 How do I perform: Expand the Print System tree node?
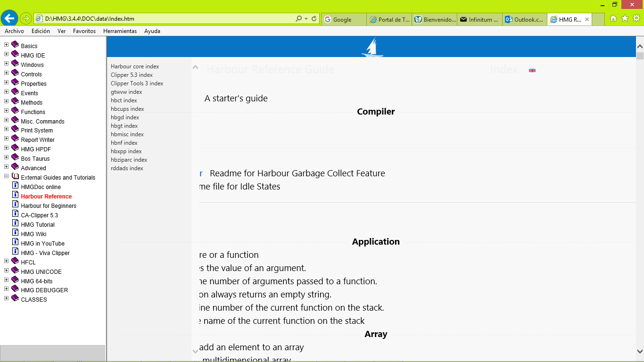pos(6,129)
